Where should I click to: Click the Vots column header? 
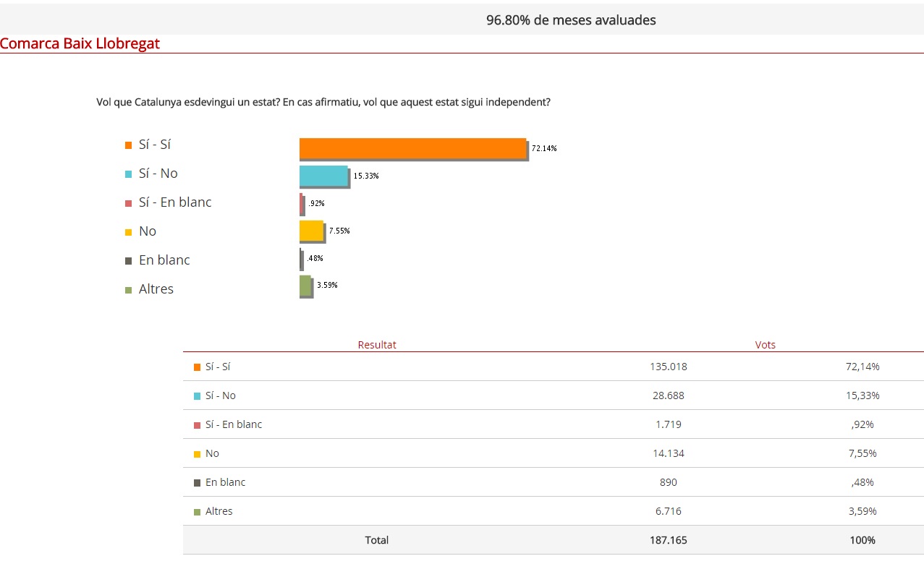coord(765,345)
